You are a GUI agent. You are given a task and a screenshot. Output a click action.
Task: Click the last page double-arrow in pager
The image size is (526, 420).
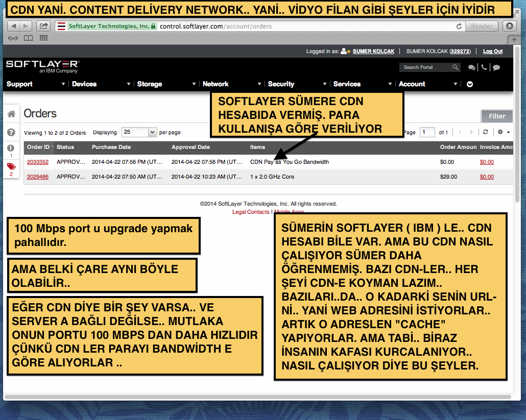pos(471,132)
